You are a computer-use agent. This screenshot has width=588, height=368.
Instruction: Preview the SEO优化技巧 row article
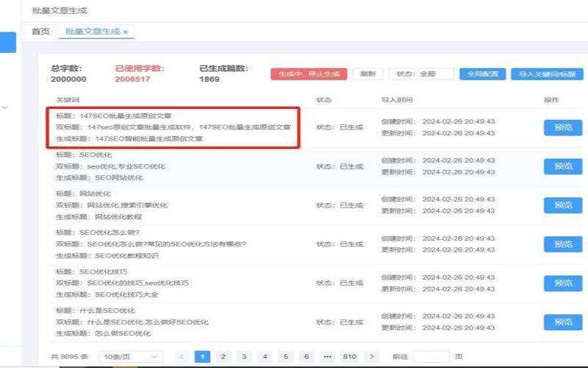point(563,283)
